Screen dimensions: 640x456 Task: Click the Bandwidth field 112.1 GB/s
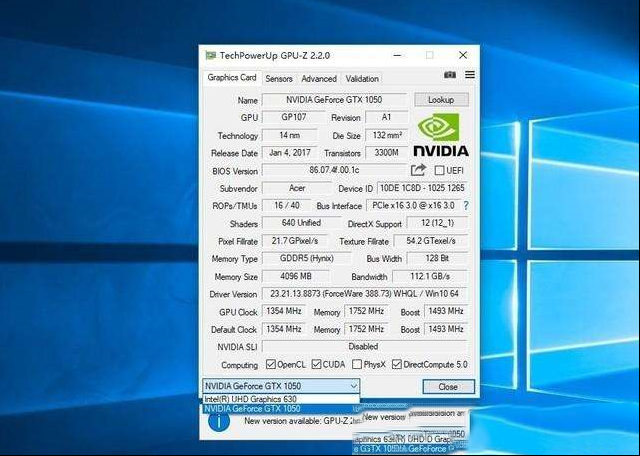click(x=430, y=276)
